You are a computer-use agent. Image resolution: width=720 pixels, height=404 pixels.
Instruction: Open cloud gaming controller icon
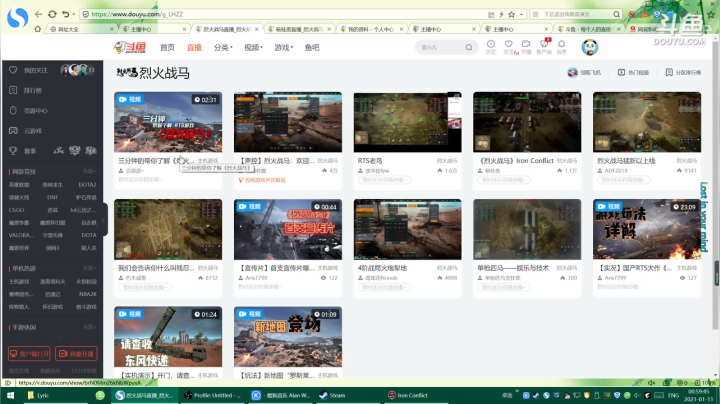pyautogui.click(x=13, y=130)
